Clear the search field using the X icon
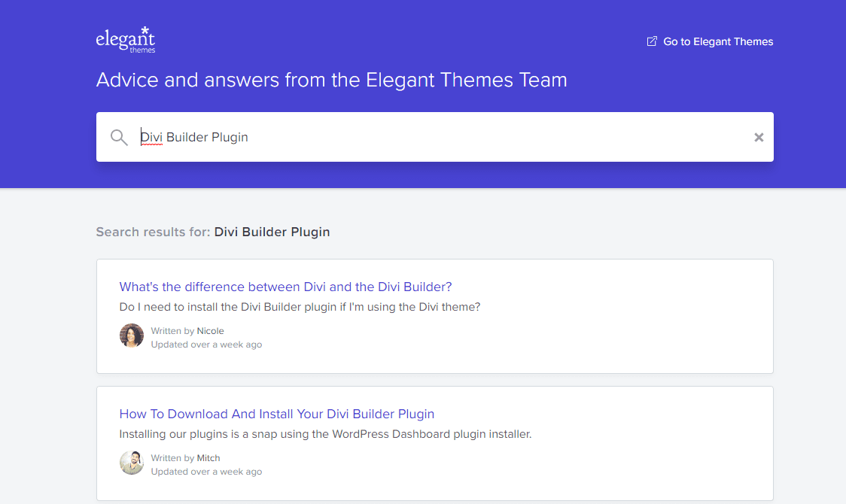 [759, 137]
